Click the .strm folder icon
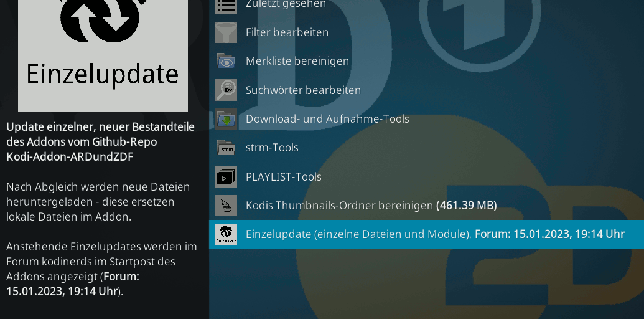 tap(226, 148)
